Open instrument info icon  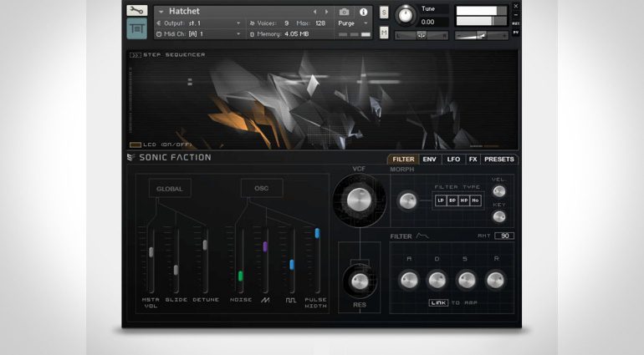point(364,12)
